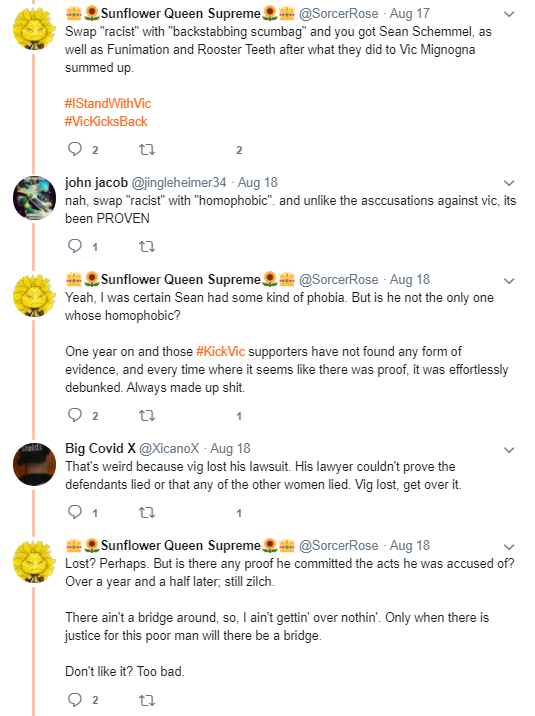Click reply icon on john jacob's tweet
The height and width of the screenshot is (716, 535).
75,246
